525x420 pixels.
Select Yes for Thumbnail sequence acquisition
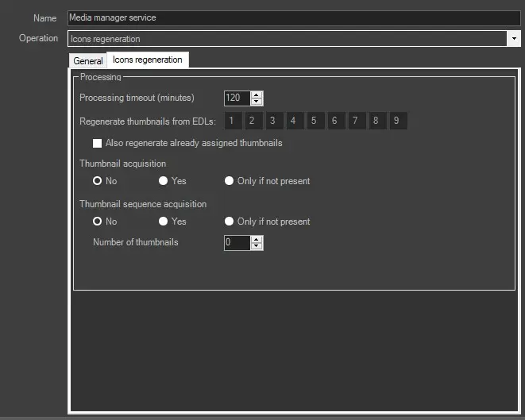click(164, 222)
